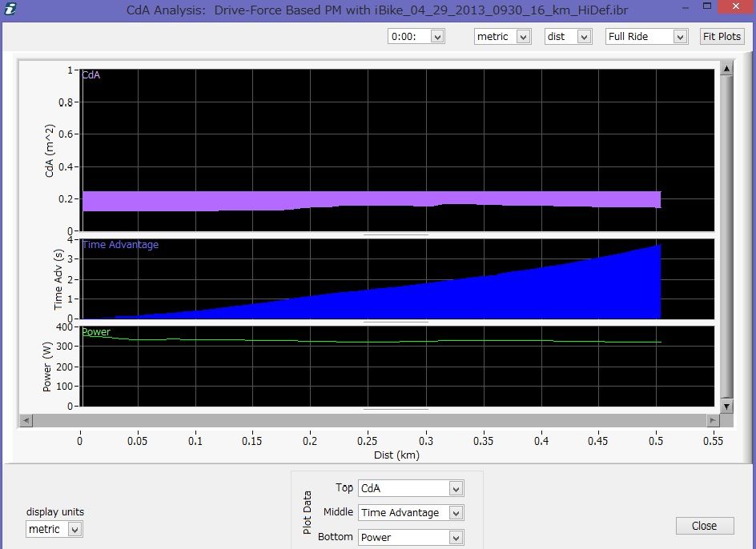Click the Time Adv (s) axis title
This screenshot has width=756, height=549.
click(x=58, y=279)
